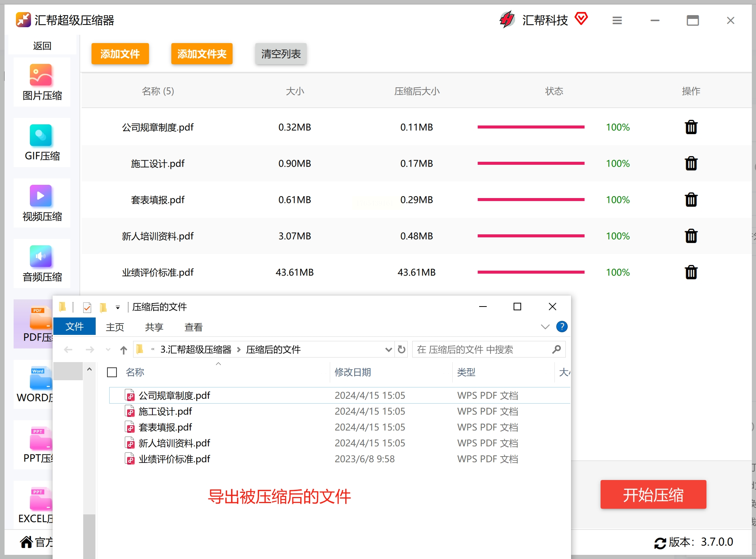Delete 公司规章制度.pdf using its trash icon
This screenshot has height=559, width=756.
coord(691,127)
